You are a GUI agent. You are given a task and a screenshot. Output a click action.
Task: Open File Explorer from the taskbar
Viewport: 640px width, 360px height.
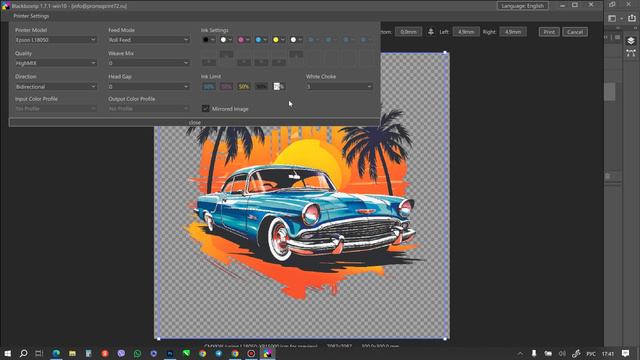(72, 353)
